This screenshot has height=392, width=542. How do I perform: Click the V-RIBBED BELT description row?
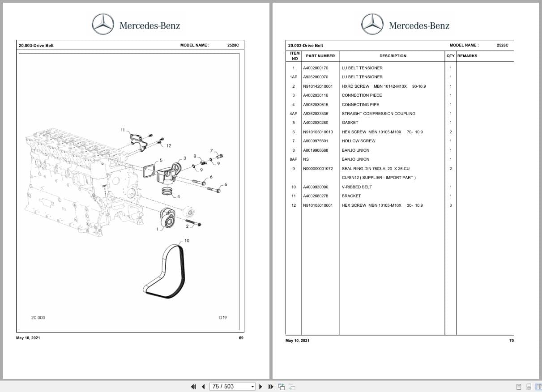pyautogui.click(x=357, y=187)
